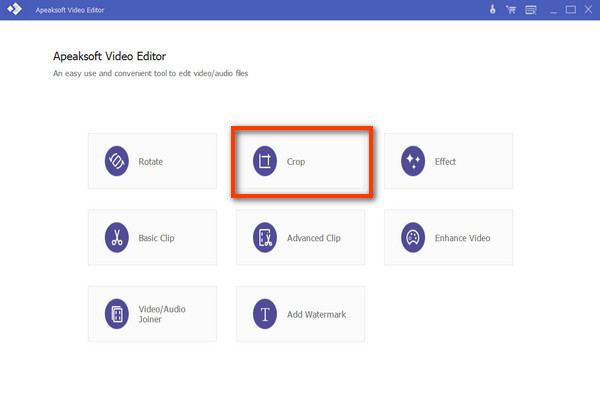The height and width of the screenshot is (407, 600).
Task: Click the Add Watermark T icon
Action: coord(265,314)
